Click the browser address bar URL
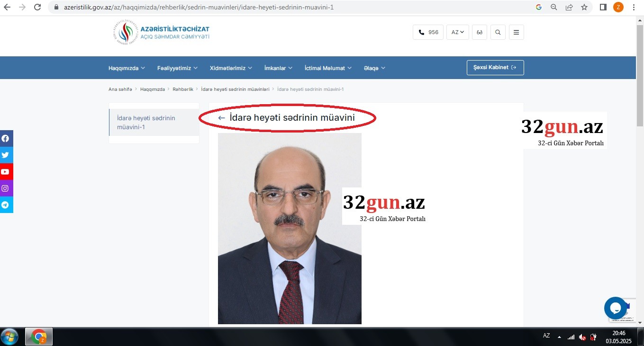This screenshot has height=346, width=644. tap(199, 7)
